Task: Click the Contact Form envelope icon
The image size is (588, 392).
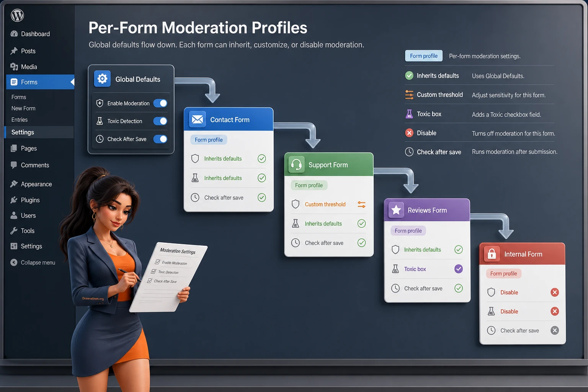Action: coord(198,119)
